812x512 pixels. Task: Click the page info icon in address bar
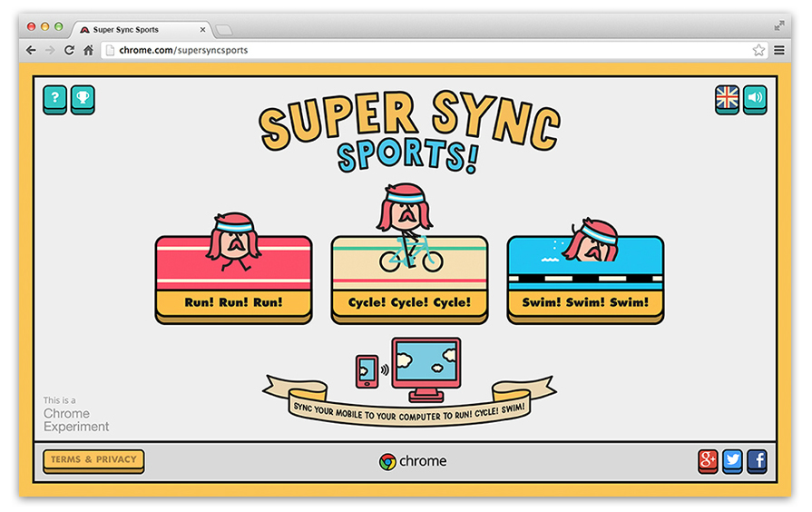click(x=110, y=50)
